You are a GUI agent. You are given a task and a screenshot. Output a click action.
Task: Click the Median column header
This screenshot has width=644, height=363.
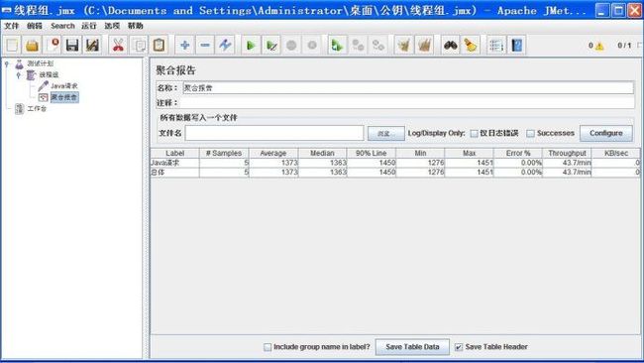(x=322, y=153)
